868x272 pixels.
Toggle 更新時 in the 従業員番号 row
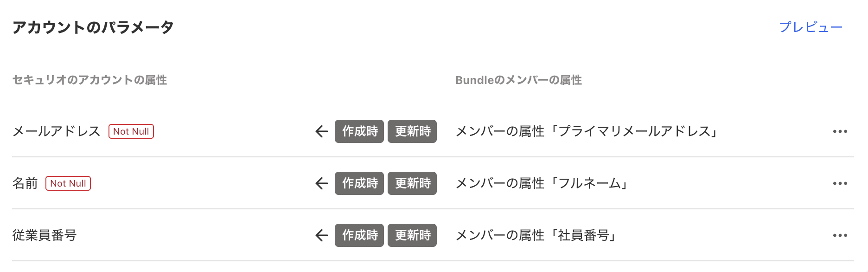tap(412, 235)
